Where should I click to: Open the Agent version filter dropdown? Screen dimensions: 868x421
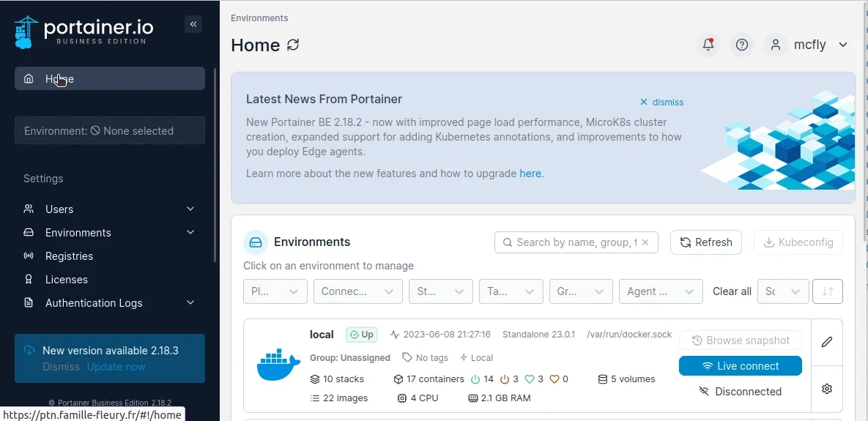[660, 291]
